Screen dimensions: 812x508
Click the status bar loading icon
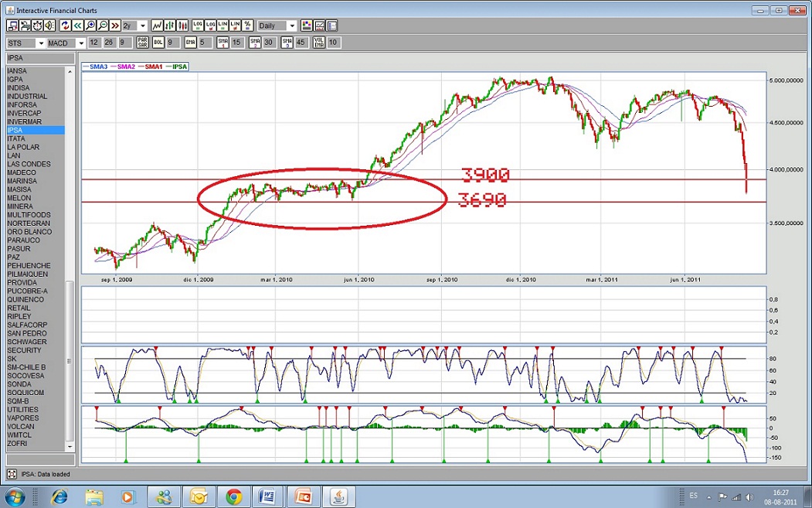(12, 474)
